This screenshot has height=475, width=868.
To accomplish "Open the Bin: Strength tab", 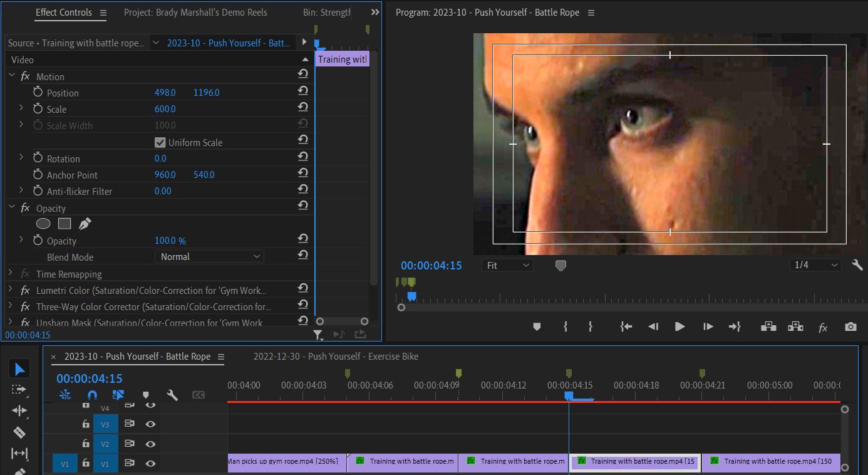I will pyautogui.click(x=327, y=12).
